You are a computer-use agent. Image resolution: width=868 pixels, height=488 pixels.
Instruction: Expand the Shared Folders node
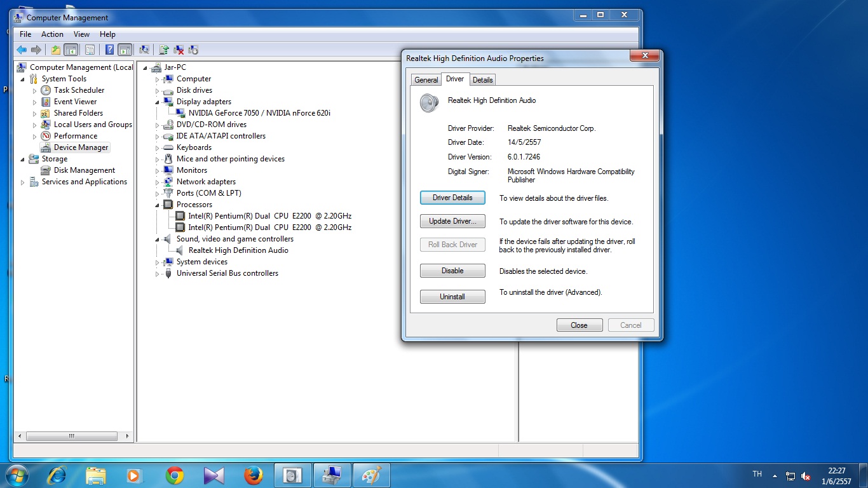(x=35, y=114)
